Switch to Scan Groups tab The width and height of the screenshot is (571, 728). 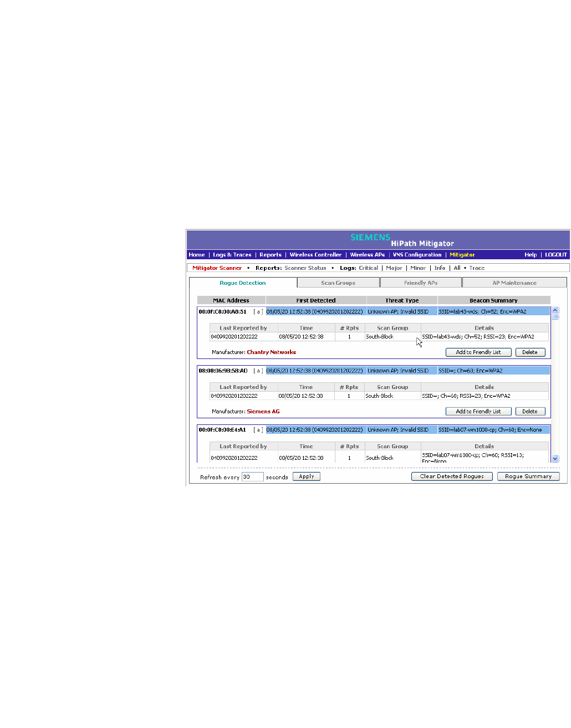point(338,283)
